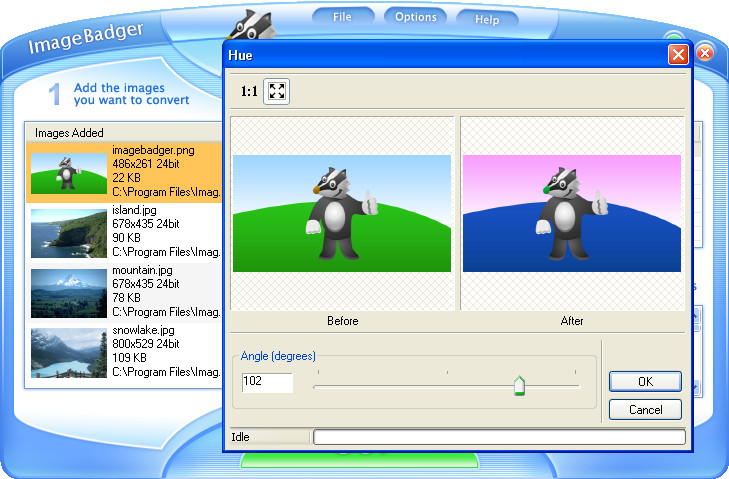Close the Hue dialog
729x479 pixels.
[678, 55]
